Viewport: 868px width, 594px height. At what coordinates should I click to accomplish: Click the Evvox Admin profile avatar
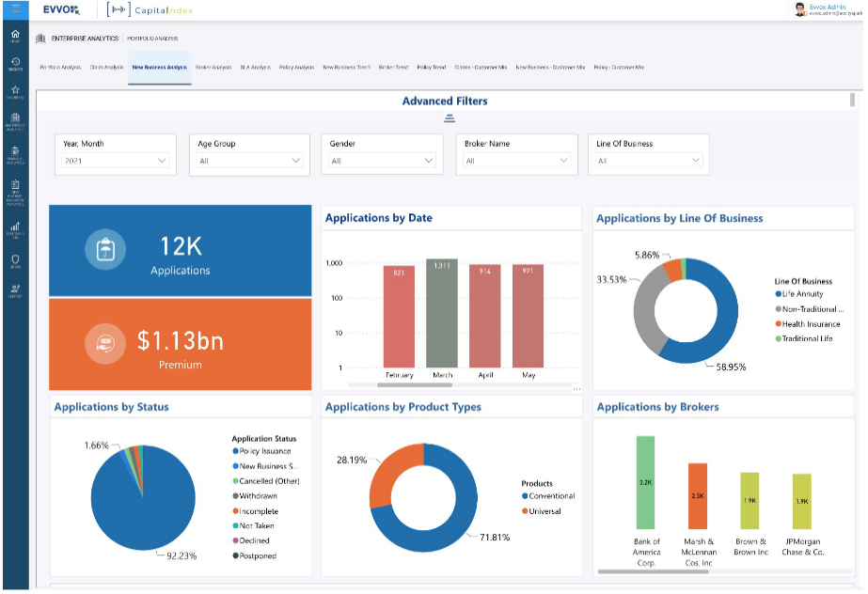click(800, 9)
